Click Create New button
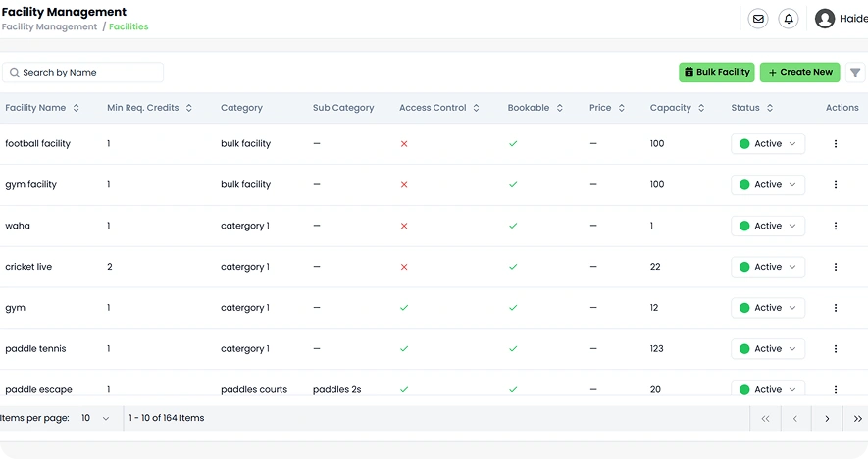 coord(800,72)
